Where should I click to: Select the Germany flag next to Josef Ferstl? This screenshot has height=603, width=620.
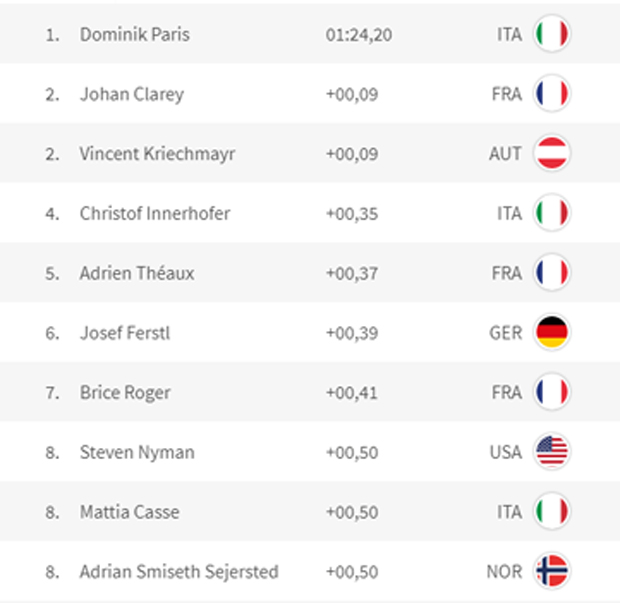552,332
